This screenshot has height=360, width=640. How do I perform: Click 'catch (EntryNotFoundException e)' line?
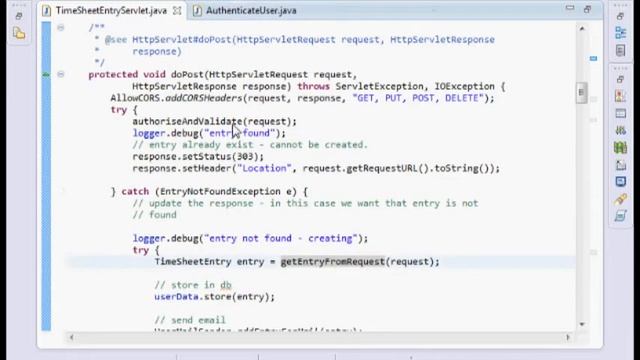[x=209, y=191]
